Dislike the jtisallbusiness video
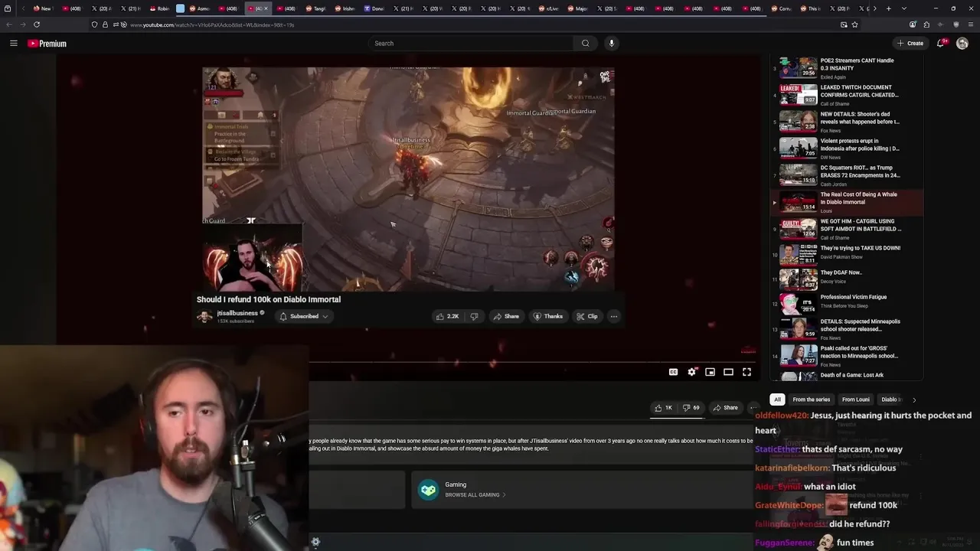This screenshot has height=551, width=980. tap(474, 316)
